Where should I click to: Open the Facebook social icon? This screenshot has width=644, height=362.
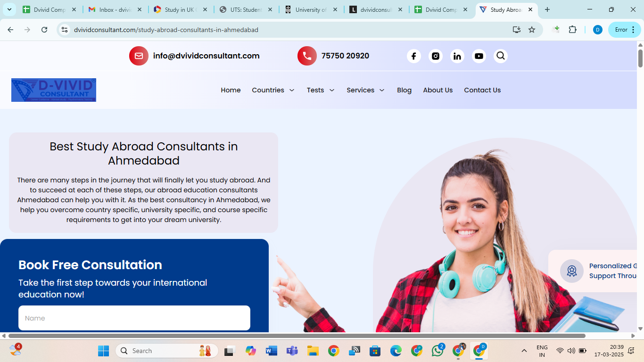413,56
